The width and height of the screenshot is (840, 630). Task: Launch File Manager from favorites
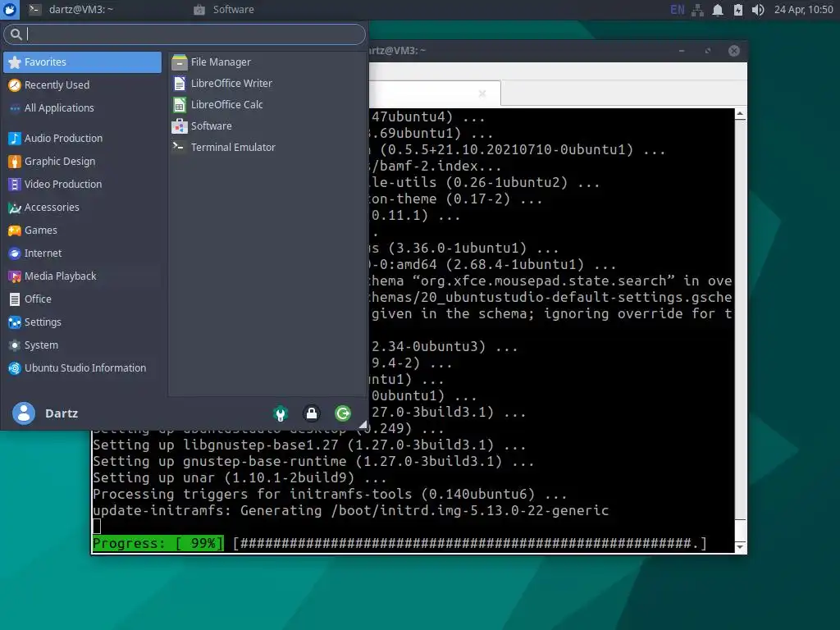(267, 62)
